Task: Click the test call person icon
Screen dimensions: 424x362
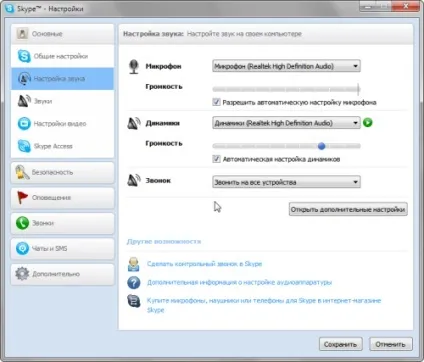Action: (x=134, y=264)
